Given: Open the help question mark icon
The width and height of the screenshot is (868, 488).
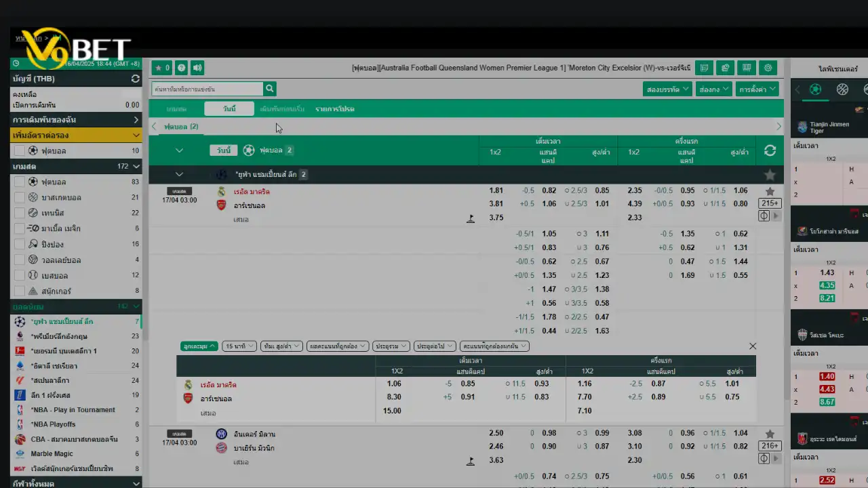Looking at the screenshot, I should (x=181, y=68).
